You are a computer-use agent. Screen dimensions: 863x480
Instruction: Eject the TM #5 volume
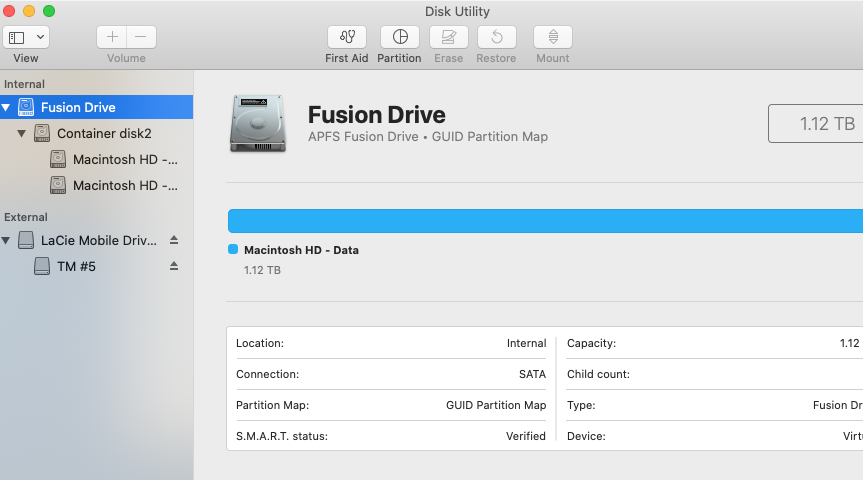(x=174, y=266)
